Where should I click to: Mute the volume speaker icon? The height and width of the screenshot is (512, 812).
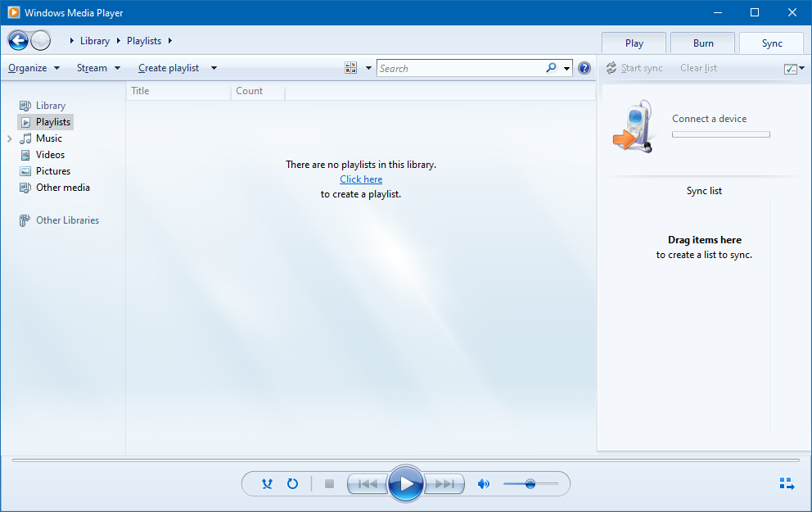[x=484, y=484]
